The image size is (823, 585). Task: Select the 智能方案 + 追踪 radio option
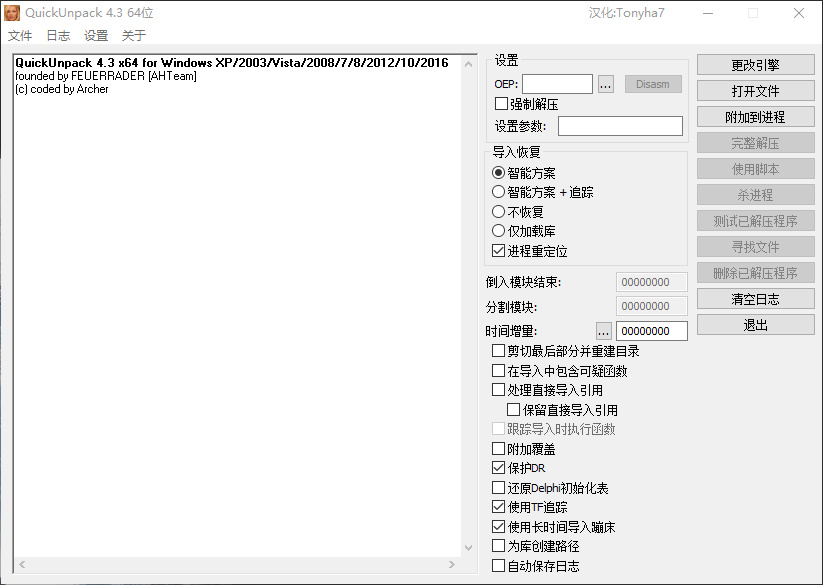(x=498, y=192)
